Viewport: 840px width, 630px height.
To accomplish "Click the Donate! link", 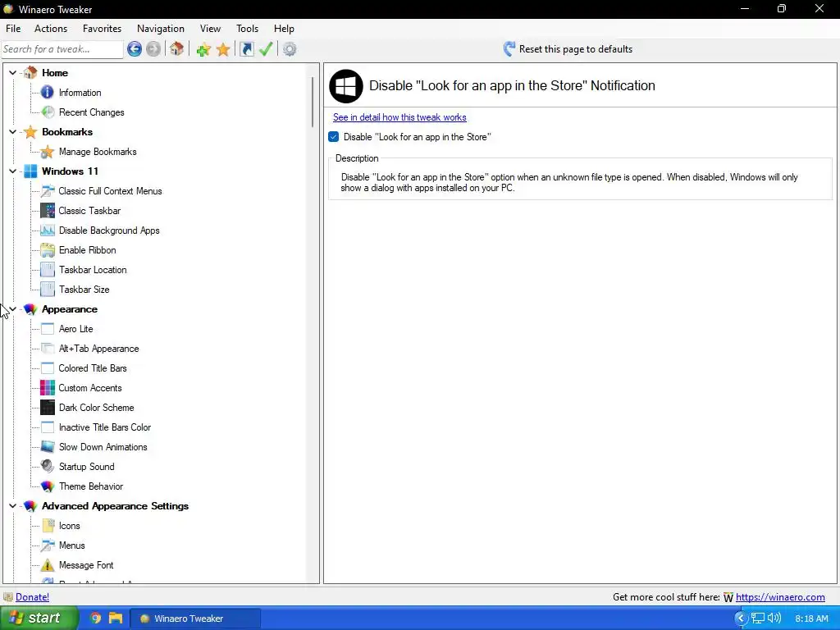I will click(x=32, y=597).
